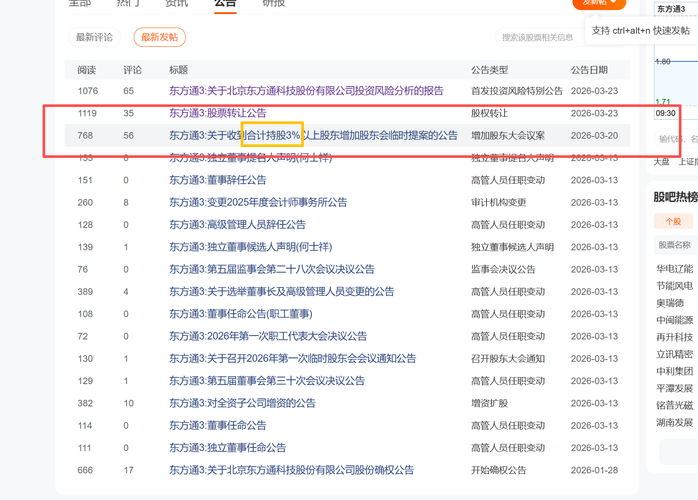Click the comment count 65
This screenshot has width=698, height=500.
tap(128, 91)
